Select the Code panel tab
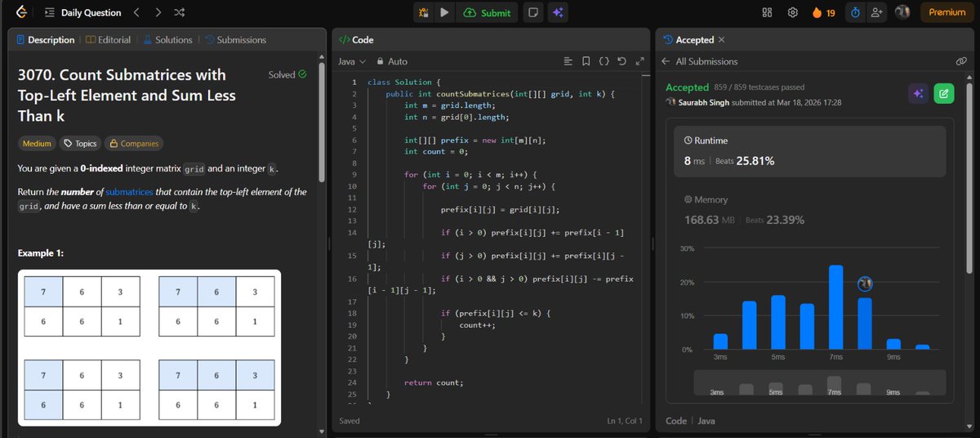 356,39
